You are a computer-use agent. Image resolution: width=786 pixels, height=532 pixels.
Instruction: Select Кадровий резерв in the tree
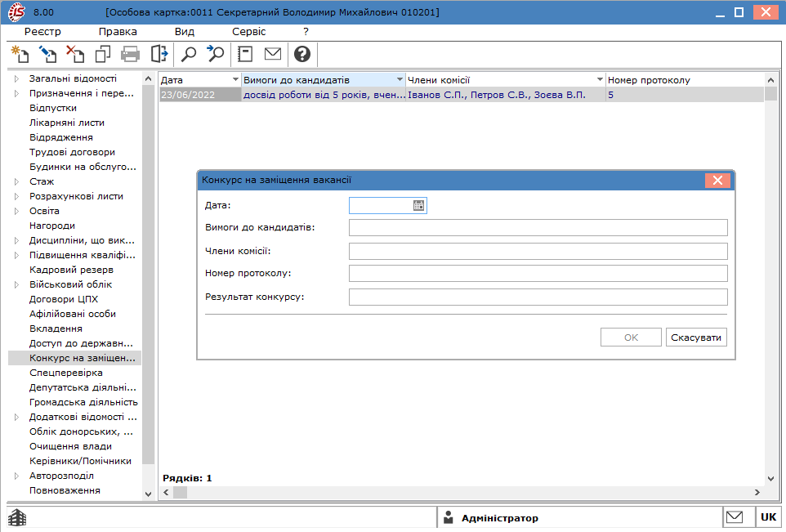pos(71,270)
